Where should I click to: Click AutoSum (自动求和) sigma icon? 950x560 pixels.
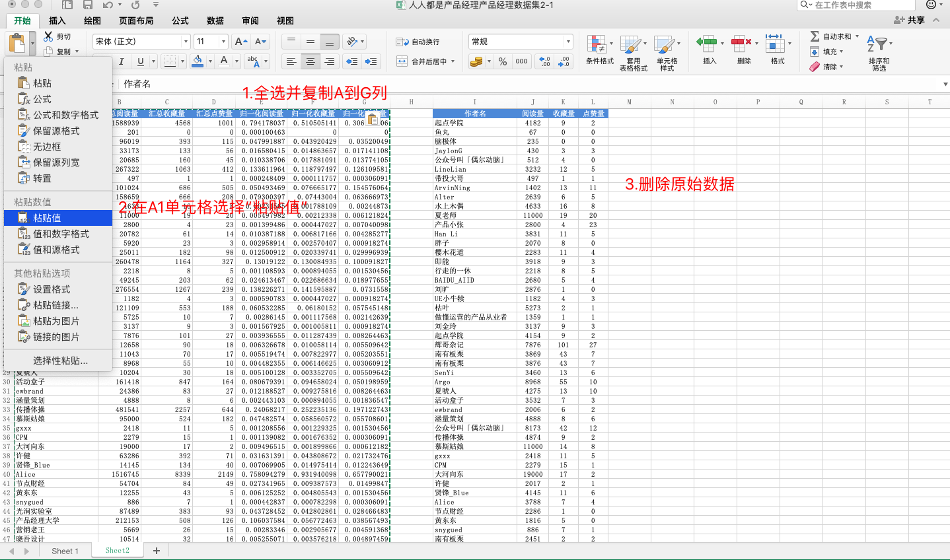pos(815,36)
